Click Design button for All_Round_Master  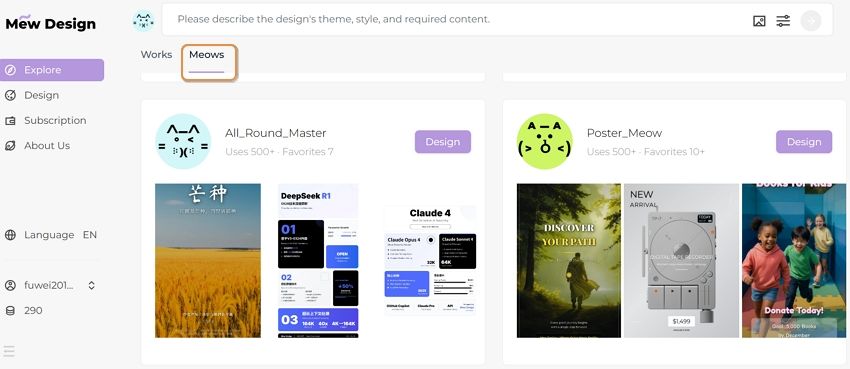[x=443, y=142]
